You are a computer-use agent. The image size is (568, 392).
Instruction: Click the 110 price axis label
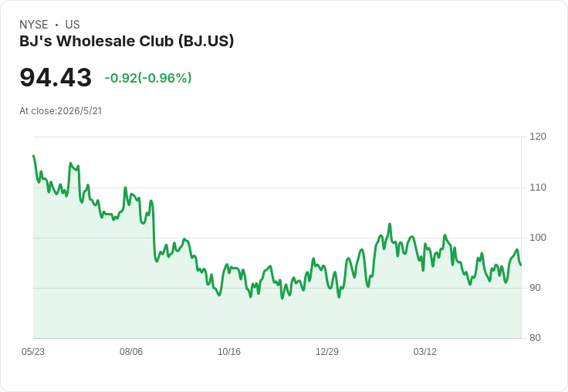pyautogui.click(x=538, y=188)
